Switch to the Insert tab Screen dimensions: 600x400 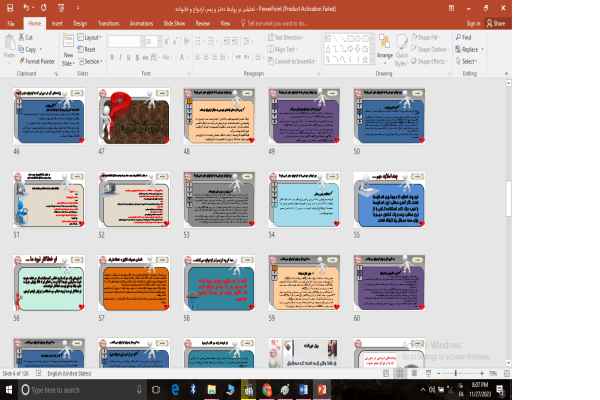coord(56,21)
